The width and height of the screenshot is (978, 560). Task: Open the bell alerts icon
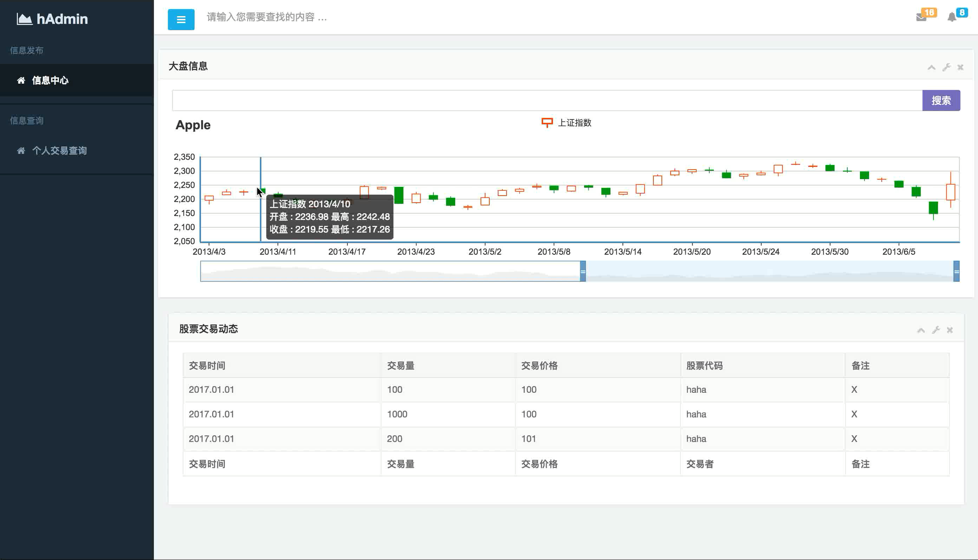(x=951, y=17)
